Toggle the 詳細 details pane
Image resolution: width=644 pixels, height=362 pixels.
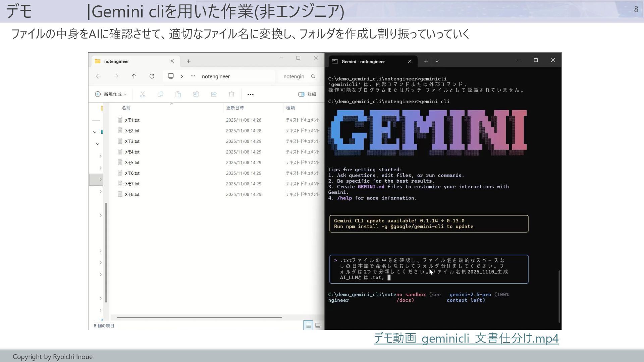pyautogui.click(x=307, y=95)
